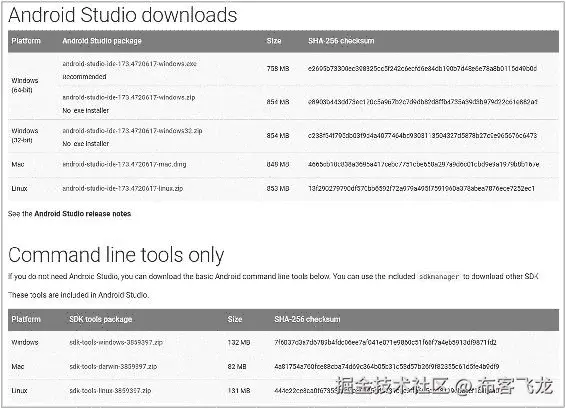Select the sdk-tools-windows SHA-256 checksum
566x409 pixels.
click(x=385, y=342)
